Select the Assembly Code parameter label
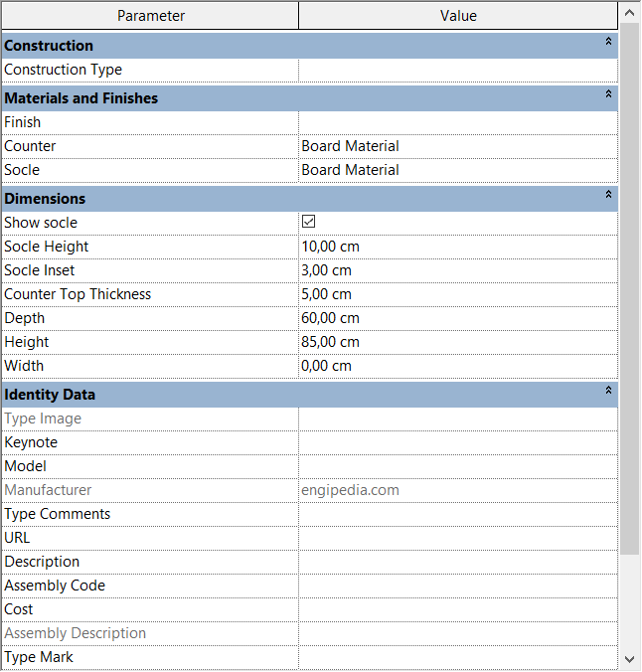 point(55,586)
